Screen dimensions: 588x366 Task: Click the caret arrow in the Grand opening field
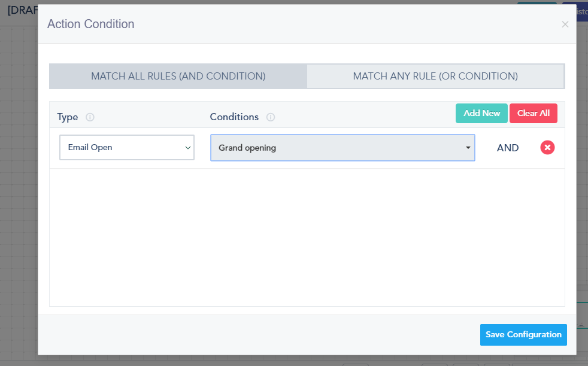click(468, 148)
